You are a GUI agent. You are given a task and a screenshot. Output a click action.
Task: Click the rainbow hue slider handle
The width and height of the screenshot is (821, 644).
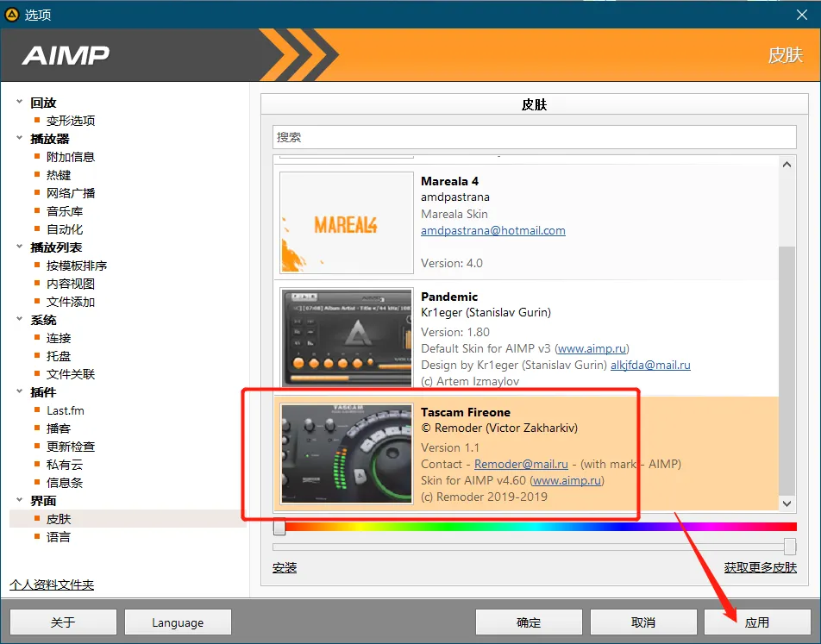279,527
